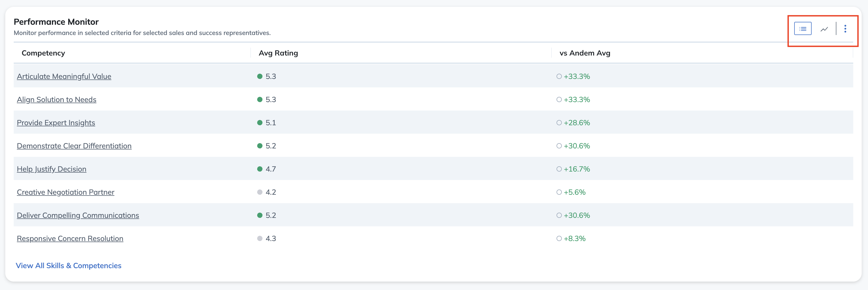
Task: Click green status dot beside Articulate Meaningful Value
Action: tap(260, 76)
